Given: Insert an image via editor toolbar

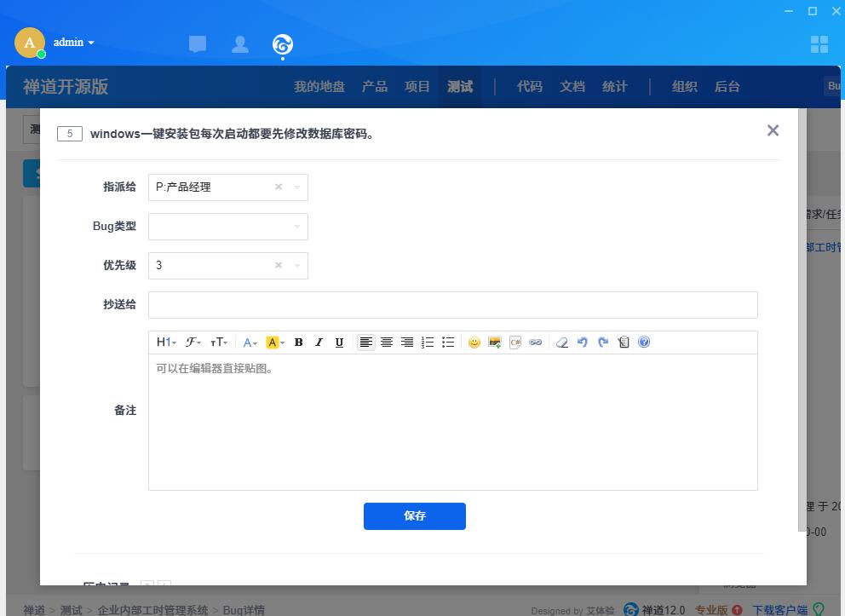Looking at the screenshot, I should click(x=494, y=343).
